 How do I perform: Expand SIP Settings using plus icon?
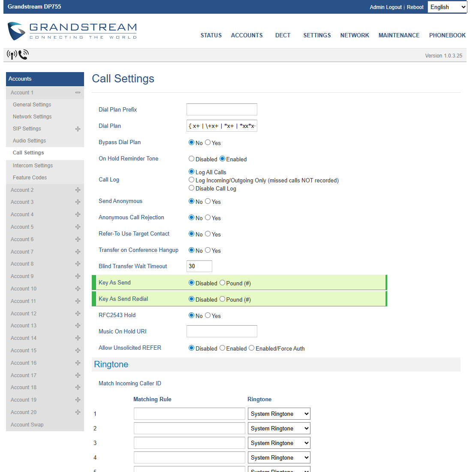tap(78, 129)
